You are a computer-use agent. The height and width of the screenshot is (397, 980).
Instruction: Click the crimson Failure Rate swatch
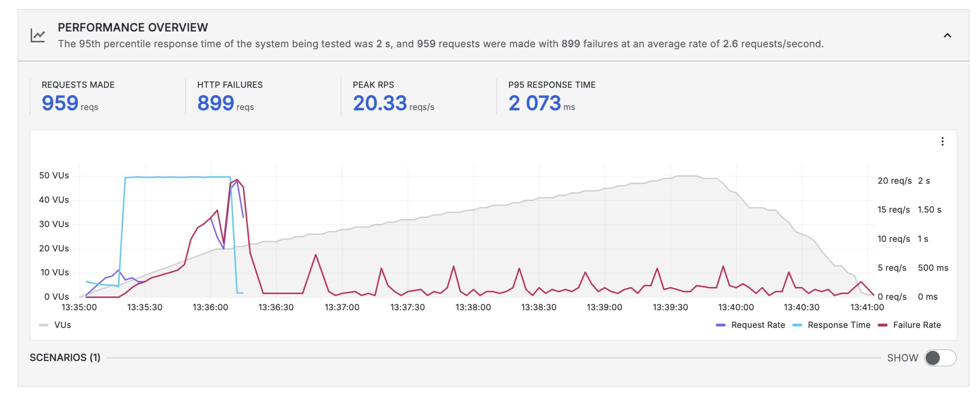882,325
